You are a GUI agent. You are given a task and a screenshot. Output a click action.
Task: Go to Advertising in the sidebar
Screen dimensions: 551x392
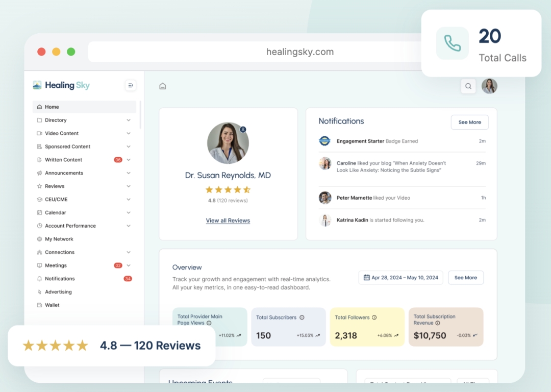[58, 292]
